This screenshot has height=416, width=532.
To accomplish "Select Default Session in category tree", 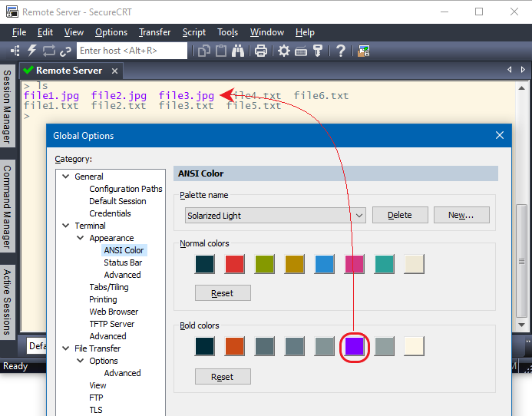I will pyautogui.click(x=117, y=201).
